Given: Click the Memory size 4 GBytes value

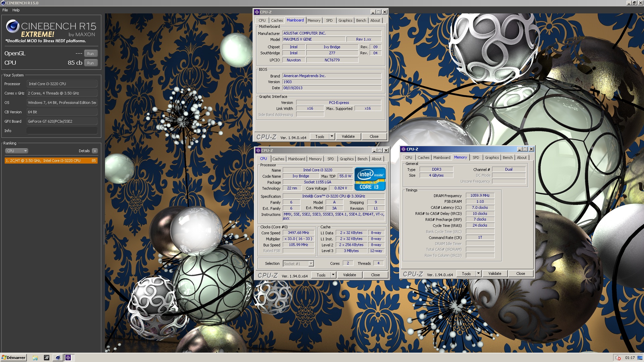Looking at the screenshot, I should point(436,175).
